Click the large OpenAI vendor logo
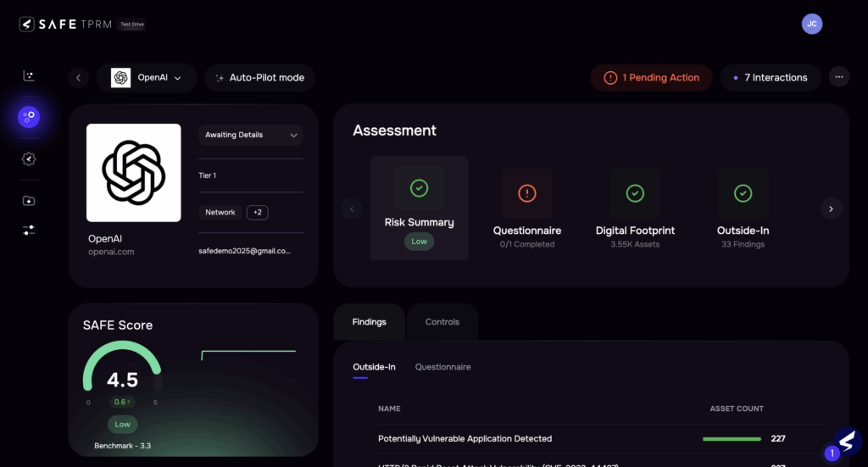868x467 pixels. coord(133,173)
